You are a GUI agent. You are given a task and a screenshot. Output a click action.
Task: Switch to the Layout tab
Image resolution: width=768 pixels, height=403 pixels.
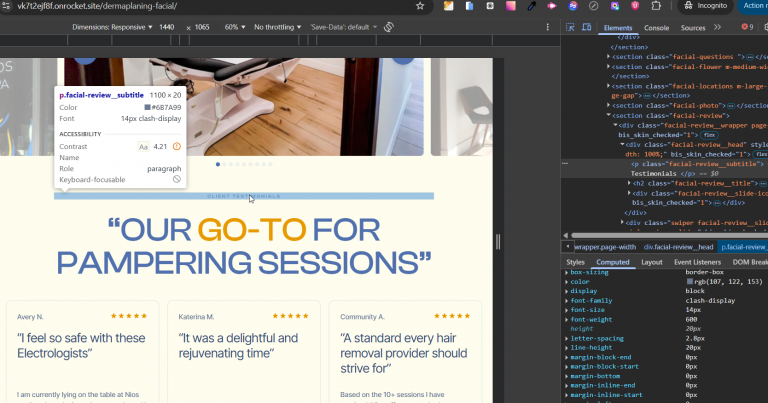[651, 262]
